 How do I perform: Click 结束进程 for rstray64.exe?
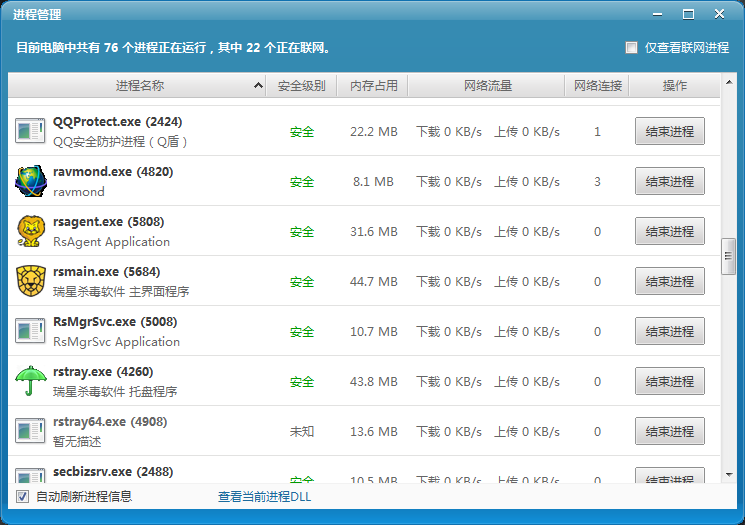[669, 431]
